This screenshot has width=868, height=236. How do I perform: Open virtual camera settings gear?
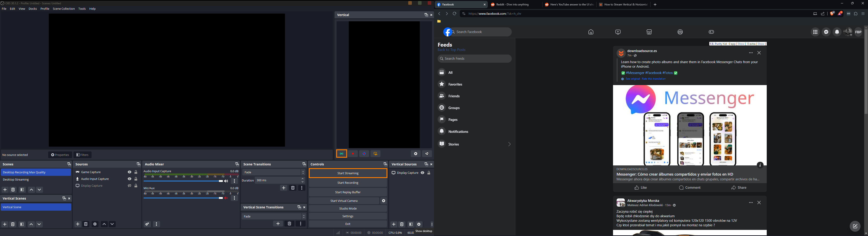383,201
